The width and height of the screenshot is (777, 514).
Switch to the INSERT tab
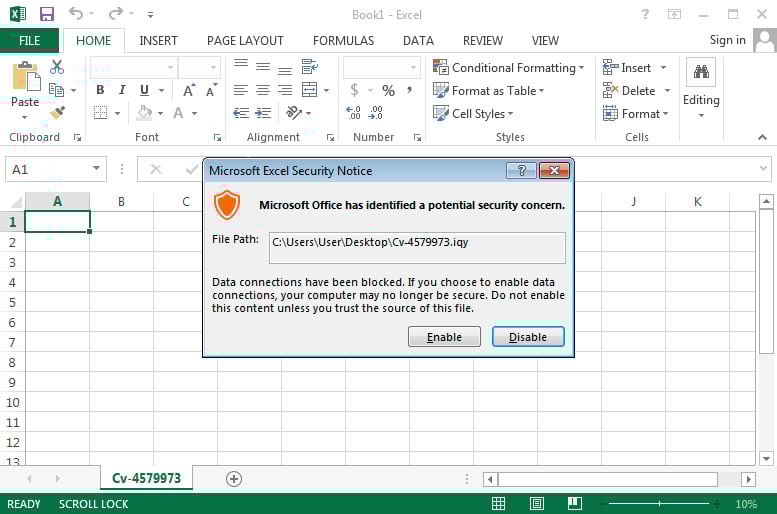(158, 41)
